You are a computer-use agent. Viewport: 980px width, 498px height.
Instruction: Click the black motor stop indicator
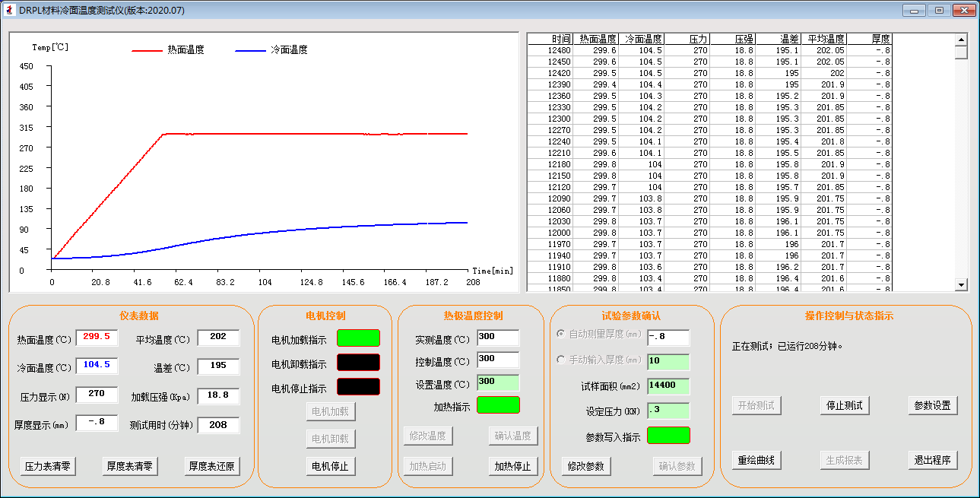[x=358, y=387]
